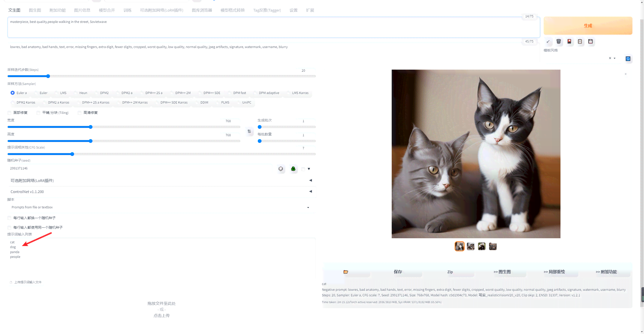Switch to the 图生图 tab

(35, 10)
